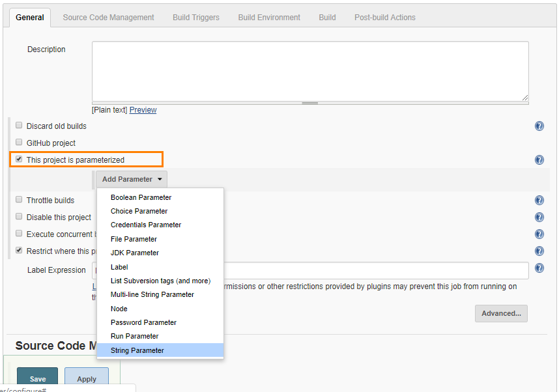Open the Add Parameter dropdown

[131, 178]
